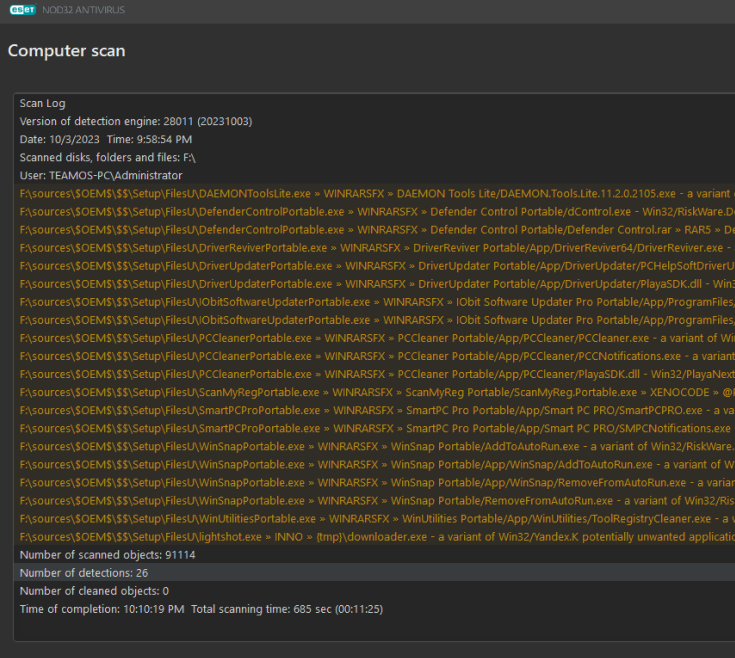This screenshot has height=658, width=735.
Task: Select the PCCNotifications.exe detection row
Action: [x=375, y=356]
